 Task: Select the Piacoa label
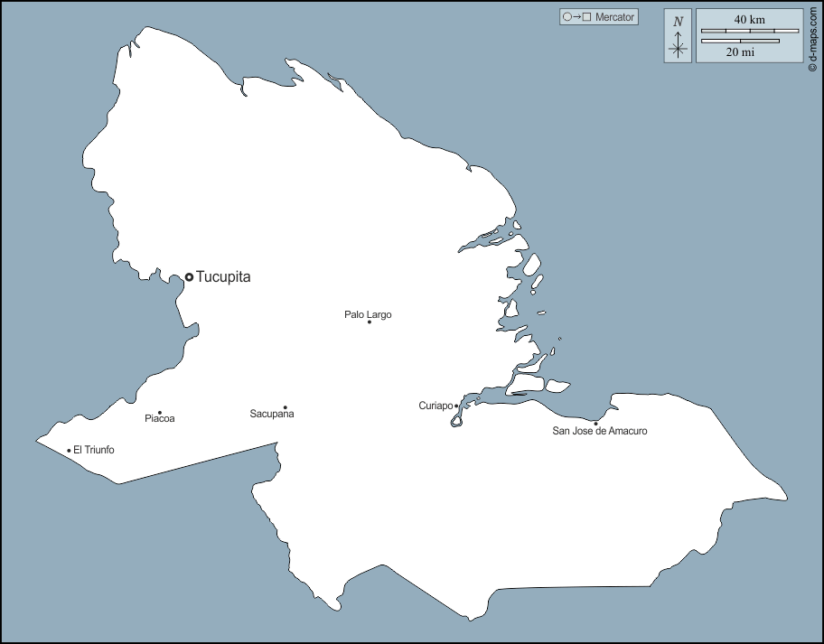pos(160,419)
